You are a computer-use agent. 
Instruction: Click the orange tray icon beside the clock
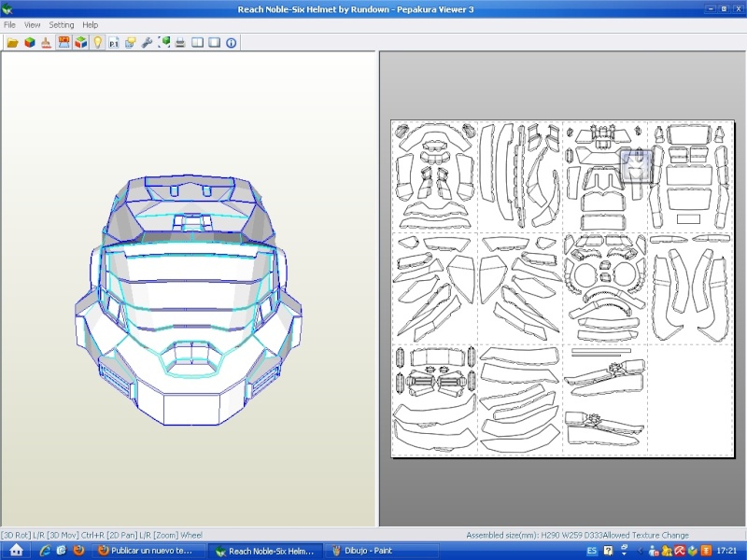[706, 551]
